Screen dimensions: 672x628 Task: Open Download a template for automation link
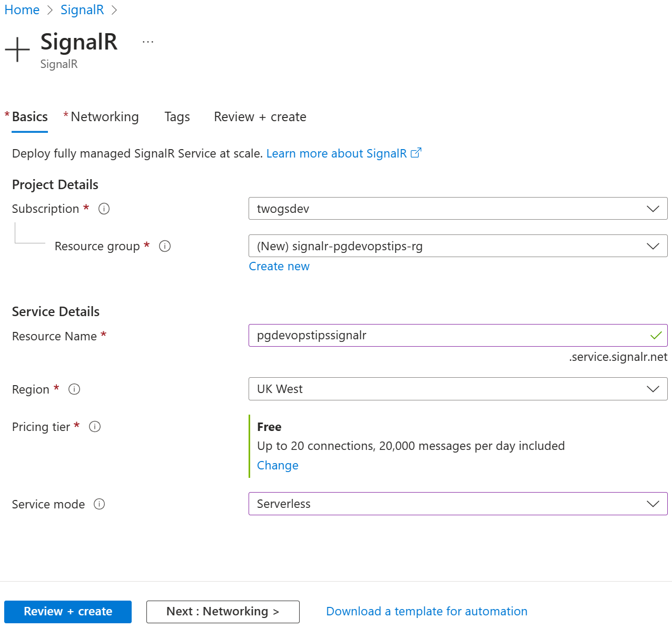(x=427, y=611)
